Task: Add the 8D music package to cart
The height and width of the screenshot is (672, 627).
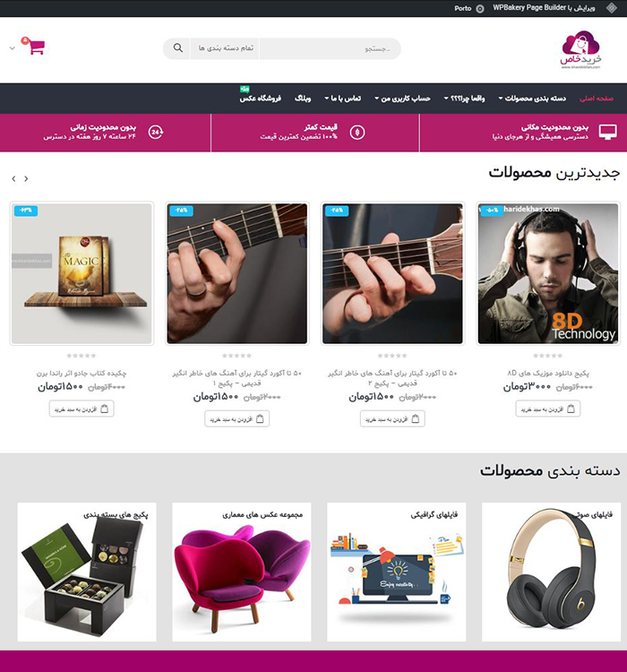Action: 547,409
